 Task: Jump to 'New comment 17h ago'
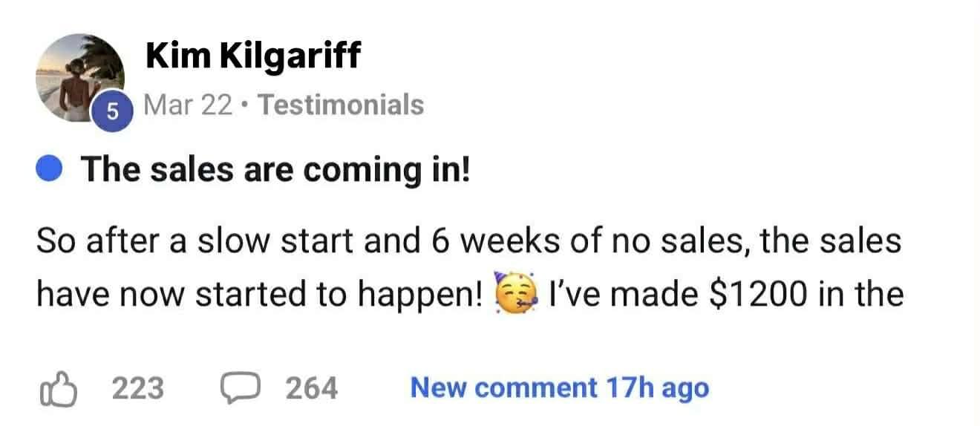(560, 387)
